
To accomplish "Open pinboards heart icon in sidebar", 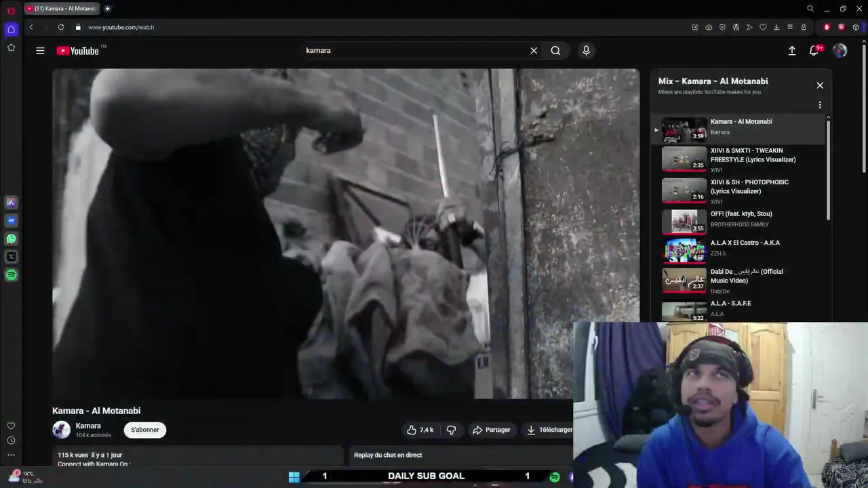I will coord(11,426).
